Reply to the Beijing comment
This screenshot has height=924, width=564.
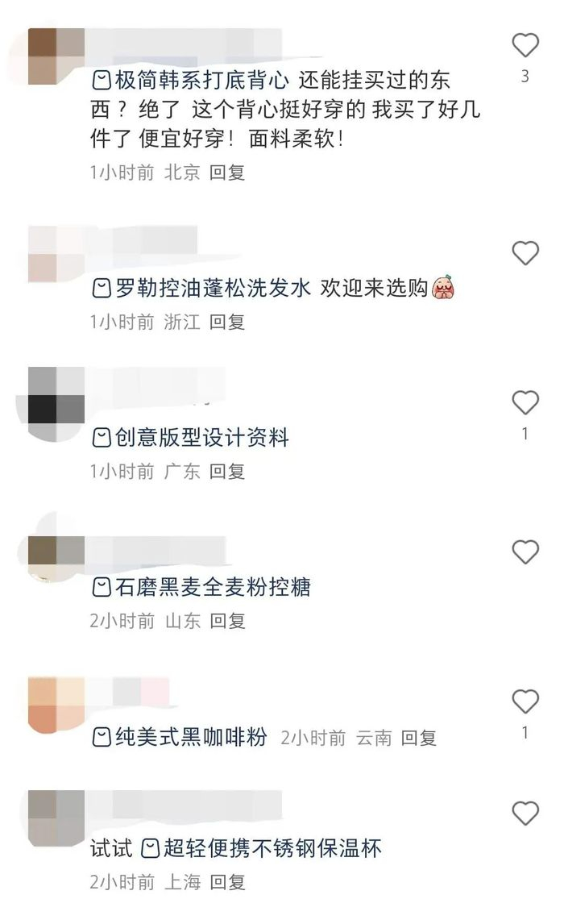pyautogui.click(x=227, y=173)
